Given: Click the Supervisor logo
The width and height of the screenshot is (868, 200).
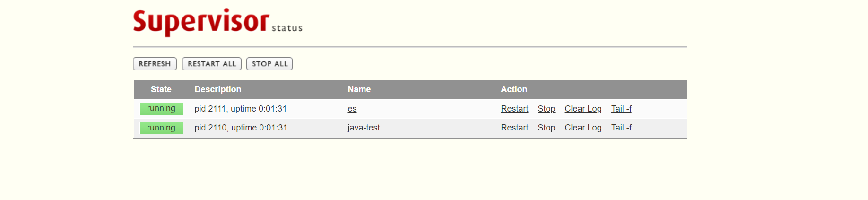Looking at the screenshot, I should (x=201, y=22).
